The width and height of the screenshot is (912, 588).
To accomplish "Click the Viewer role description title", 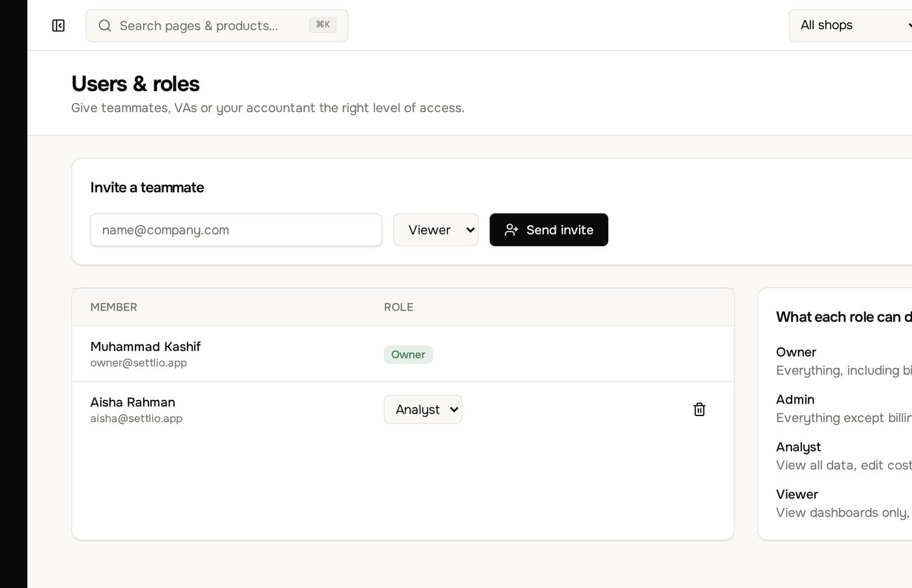I will (x=797, y=494).
